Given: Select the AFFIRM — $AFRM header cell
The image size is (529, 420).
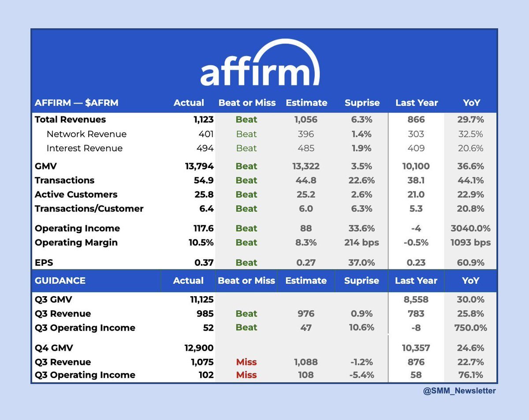Looking at the screenshot, I should 76,103.
